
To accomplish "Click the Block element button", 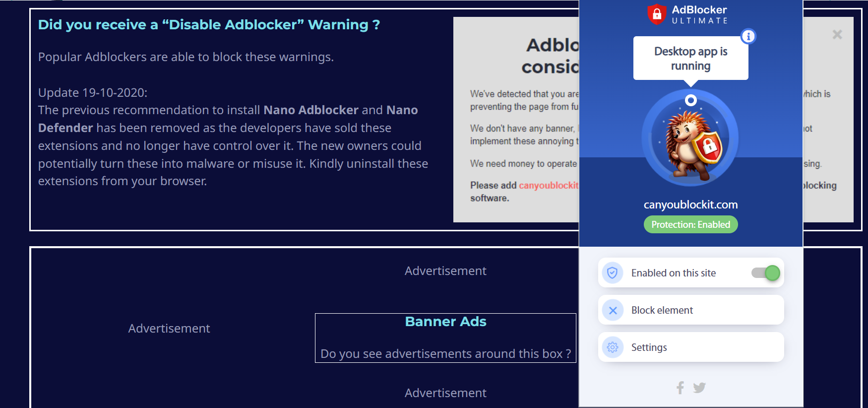I will click(691, 310).
